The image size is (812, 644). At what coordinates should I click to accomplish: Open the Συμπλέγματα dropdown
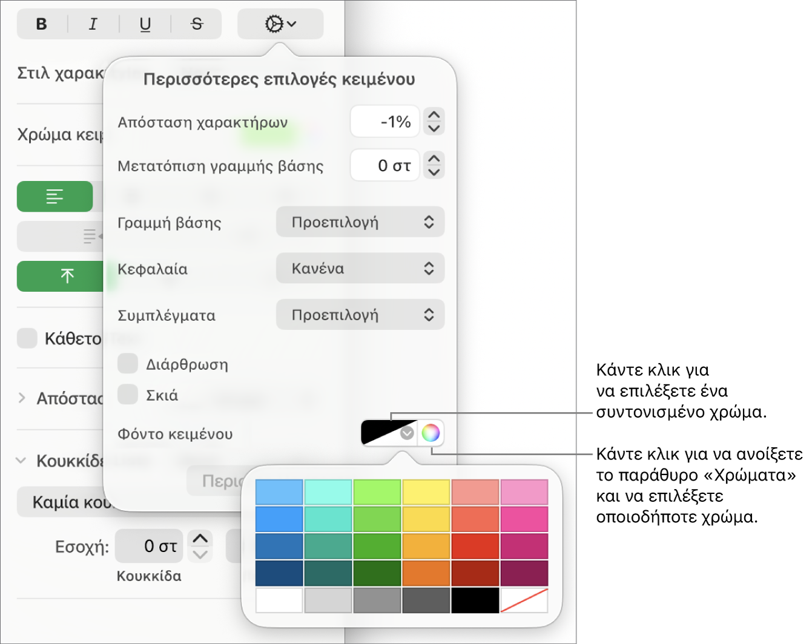pos(360,315)
